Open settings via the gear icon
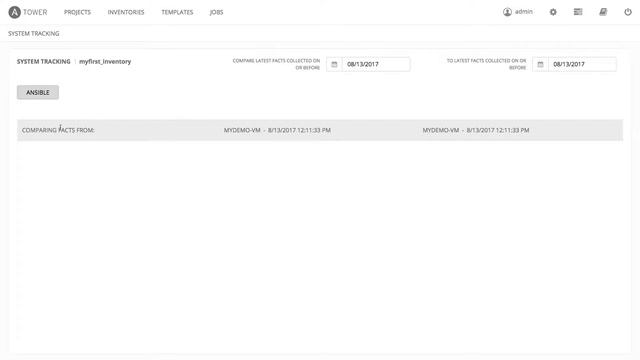Viewport: 640px width, 360px height. (553, 12)
